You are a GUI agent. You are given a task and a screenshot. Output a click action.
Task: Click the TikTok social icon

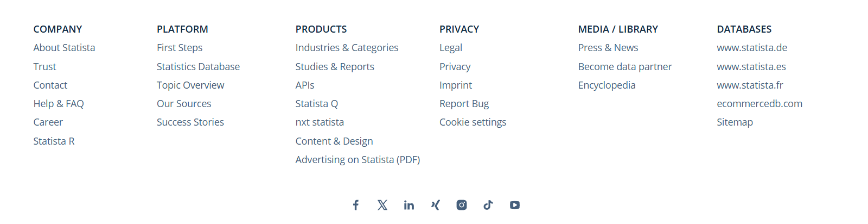488,205
